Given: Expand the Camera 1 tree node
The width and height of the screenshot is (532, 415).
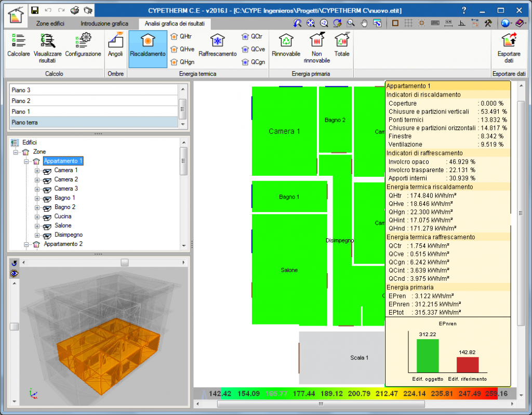Looking at the screenshot, I should (37, 171).
